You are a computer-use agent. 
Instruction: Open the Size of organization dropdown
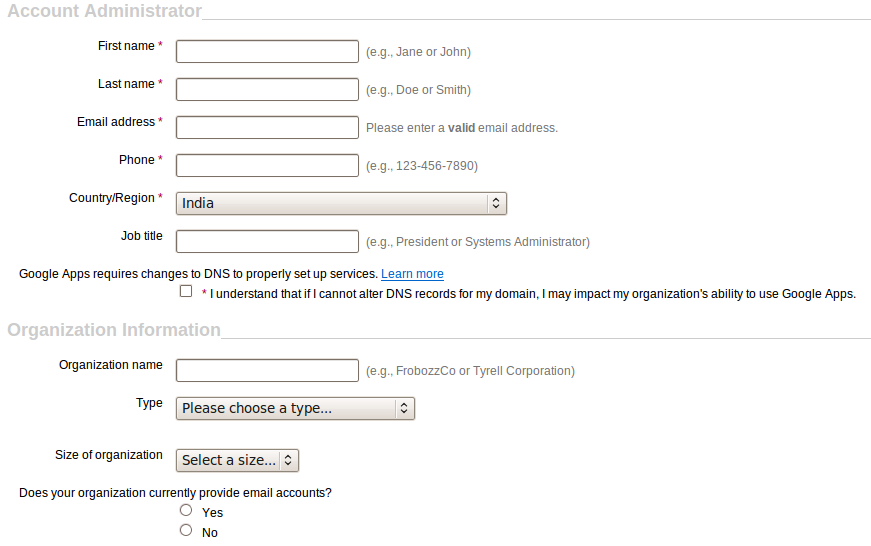(x=238, y=460)
